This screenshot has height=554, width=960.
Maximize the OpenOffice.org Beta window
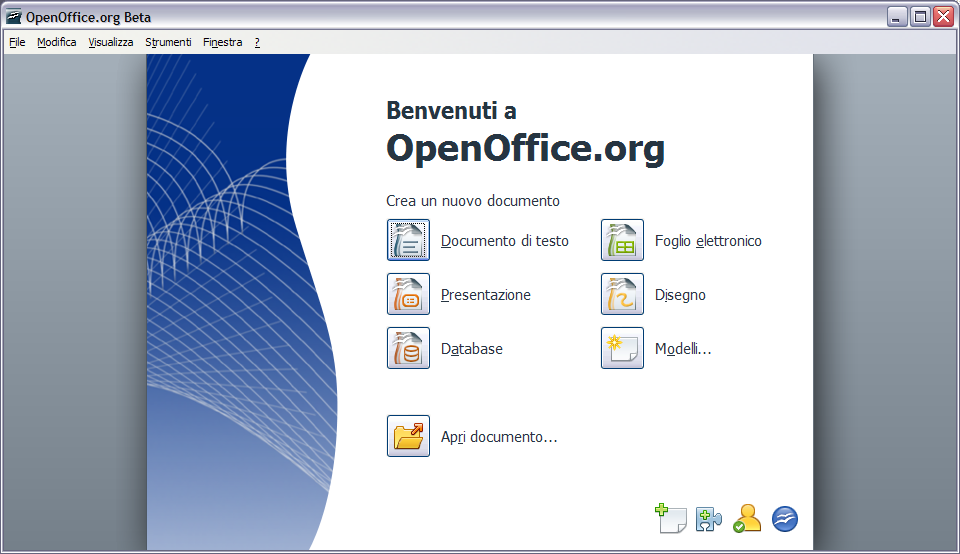coord(920,17)
